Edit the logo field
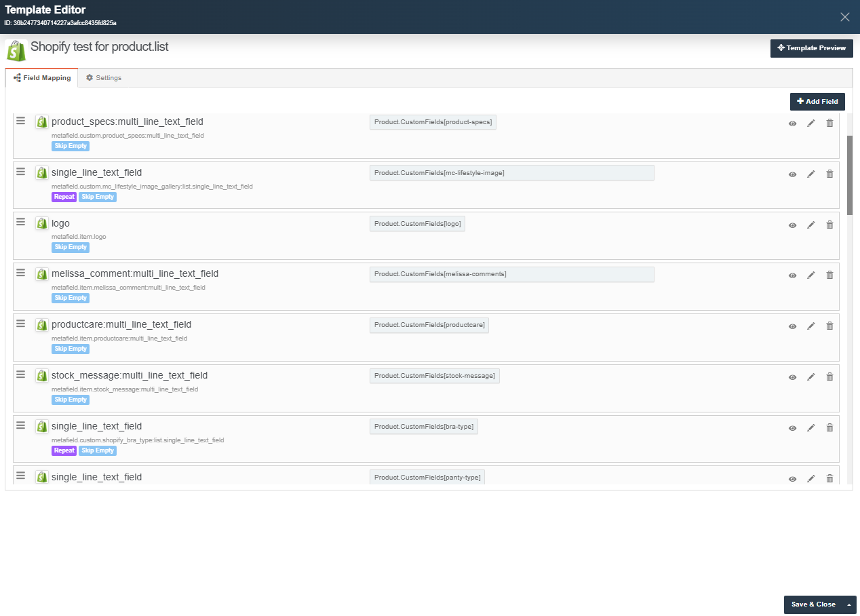Viewport: 860px width, 616px height. 810,225
